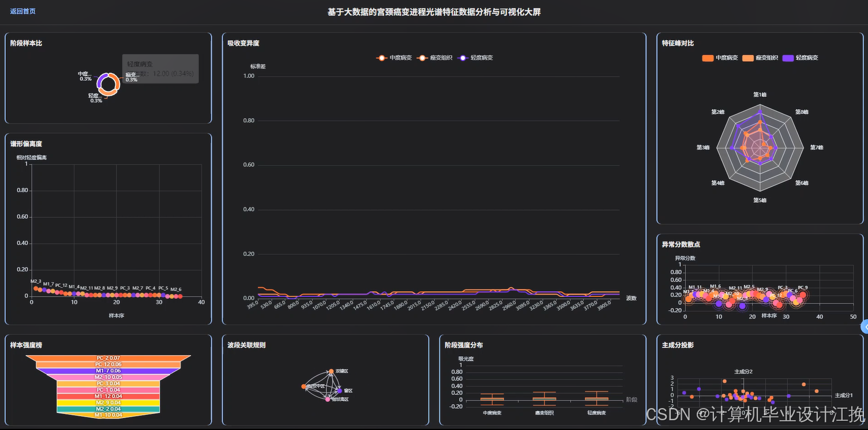Select the PC_2 0.07 funnel bar

[108, 358]
